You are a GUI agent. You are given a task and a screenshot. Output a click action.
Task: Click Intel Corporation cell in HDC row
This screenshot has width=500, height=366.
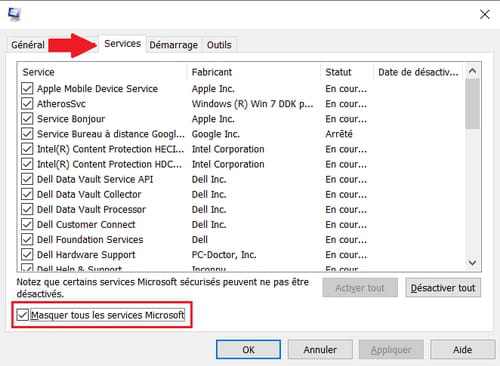tap(228, 164)
